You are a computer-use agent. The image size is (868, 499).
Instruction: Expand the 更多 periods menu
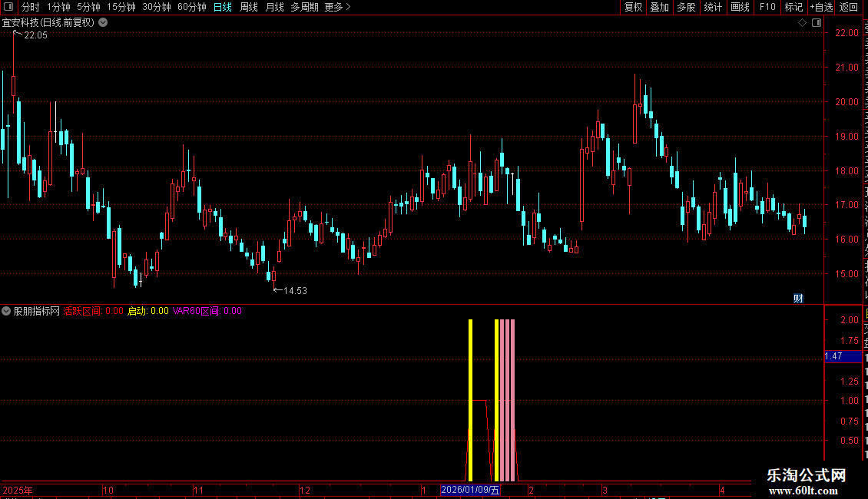pyautogui.click(x=338, y=7)
